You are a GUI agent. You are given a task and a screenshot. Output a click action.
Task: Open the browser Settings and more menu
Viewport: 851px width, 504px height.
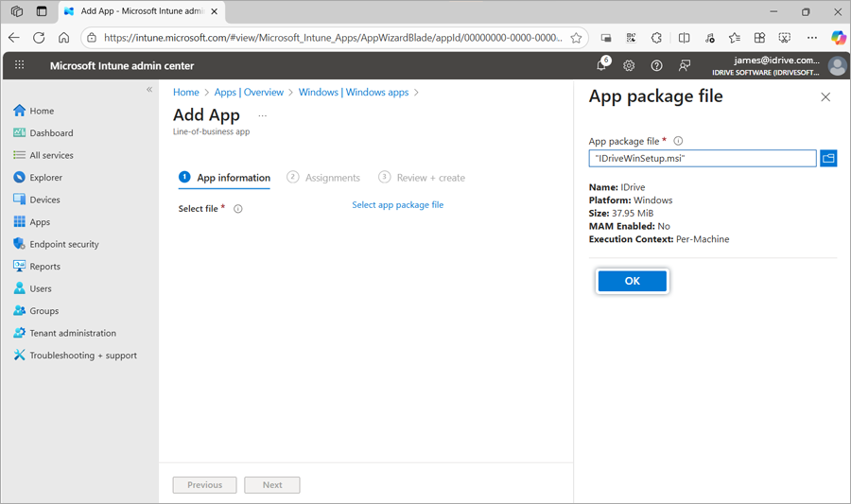pyautogui.click(x=811, y=38)
